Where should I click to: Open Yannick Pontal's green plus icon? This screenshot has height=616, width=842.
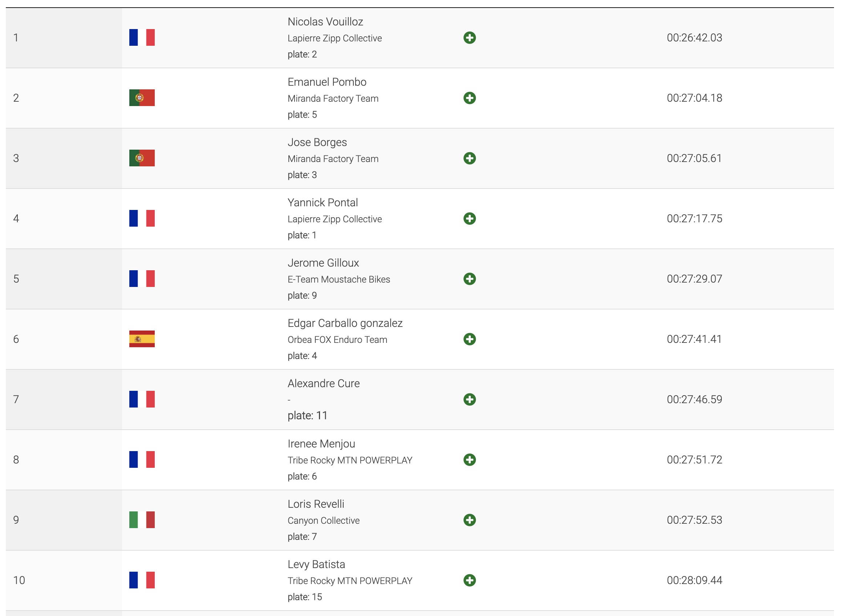tap(469, 219)
